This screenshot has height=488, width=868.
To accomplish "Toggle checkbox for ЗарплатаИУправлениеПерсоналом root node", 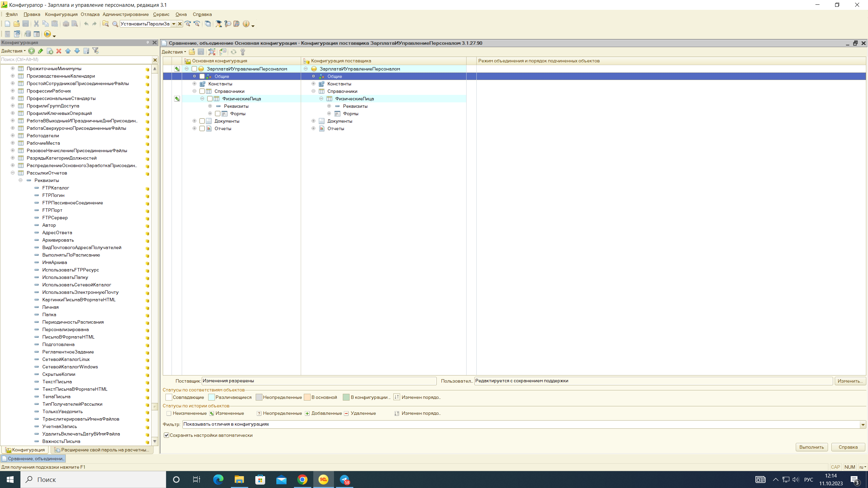I will coord(194,69).
